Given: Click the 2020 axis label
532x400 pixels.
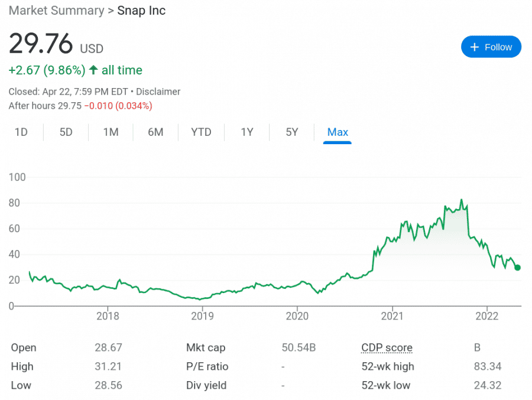Looking at the screenshot, I should pyautogui.click(x=297, y=316).
